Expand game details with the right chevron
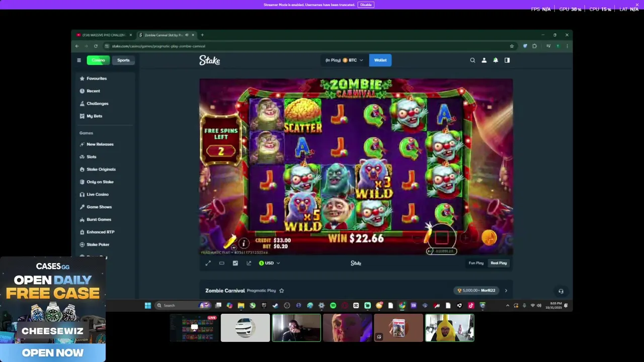This screenshot has height=362, width=644. (x=506, y=291)
